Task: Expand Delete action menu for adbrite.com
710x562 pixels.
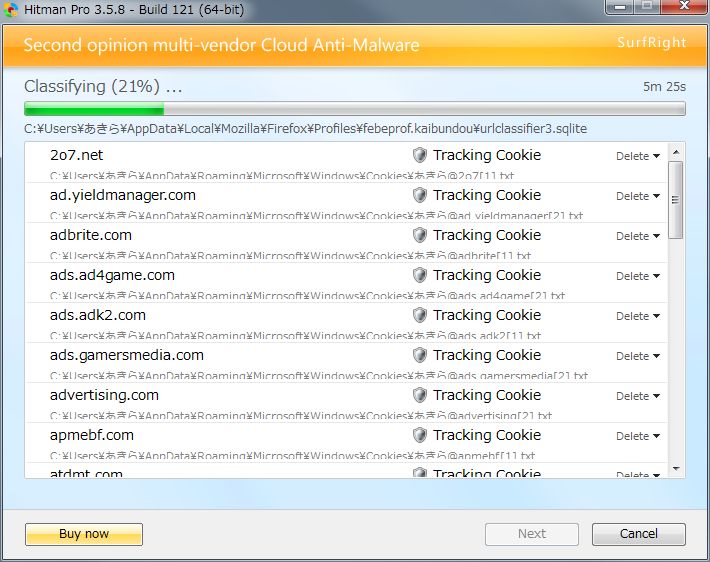Action: point(638,236)
